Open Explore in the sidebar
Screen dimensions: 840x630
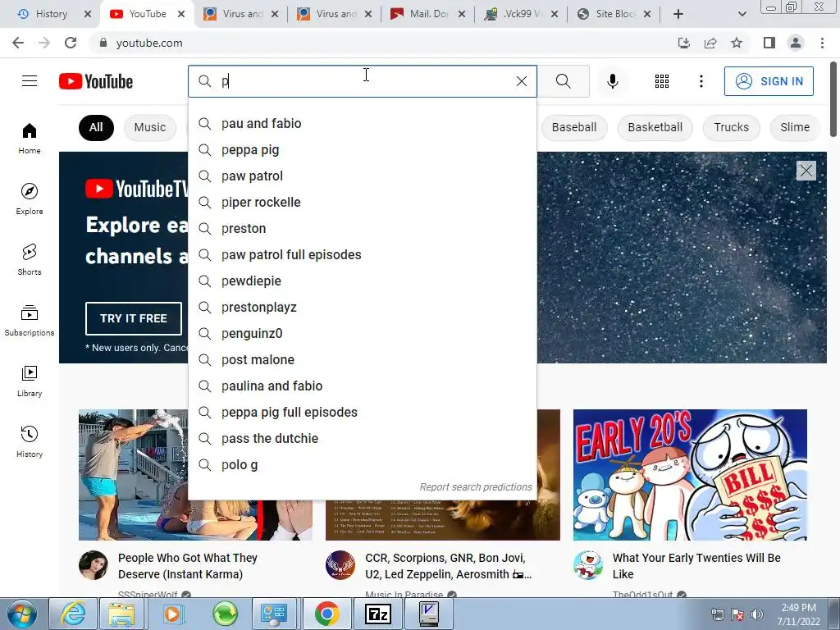tap(30, 199)
